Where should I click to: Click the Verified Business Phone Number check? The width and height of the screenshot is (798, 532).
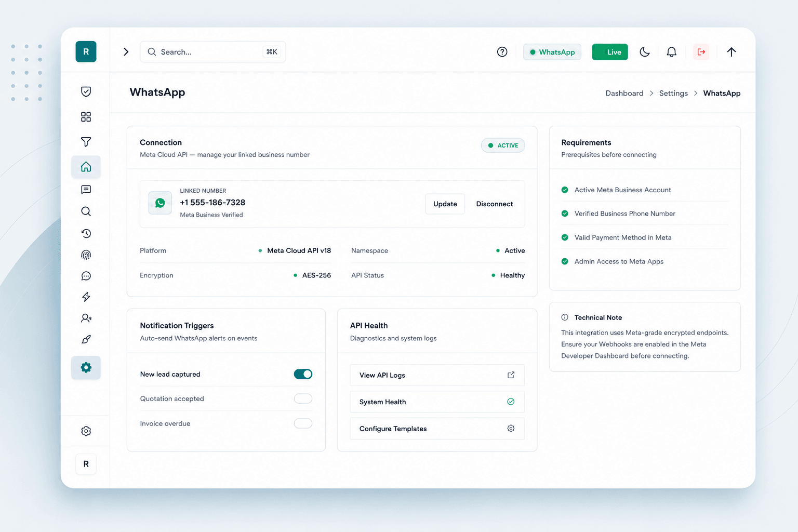tap(565, 214)
